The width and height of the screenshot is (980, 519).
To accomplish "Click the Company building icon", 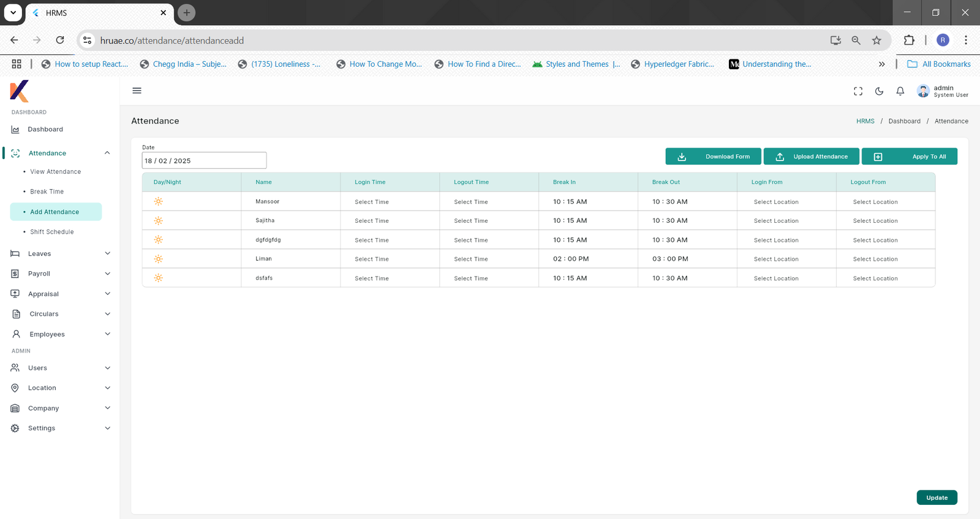I will [15, 408].
